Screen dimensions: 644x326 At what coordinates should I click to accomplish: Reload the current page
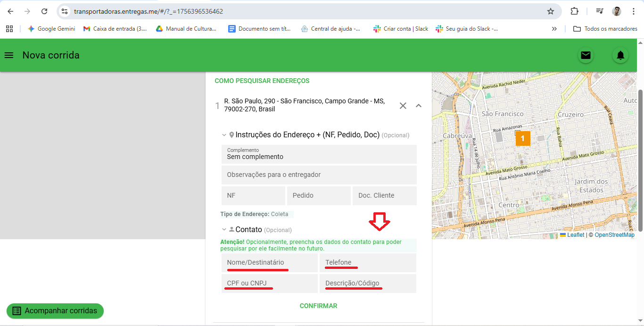pos(44,11)
